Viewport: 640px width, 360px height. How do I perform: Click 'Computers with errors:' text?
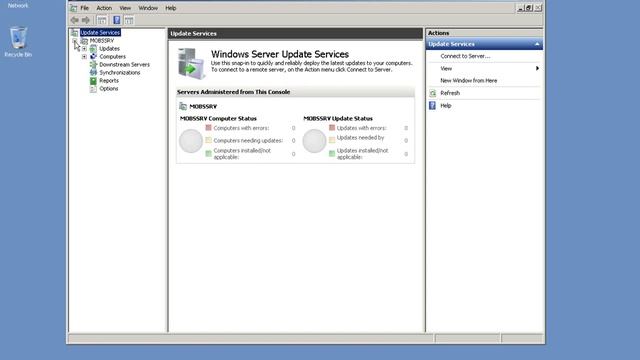pyautogui.click(x=241, y=128)
